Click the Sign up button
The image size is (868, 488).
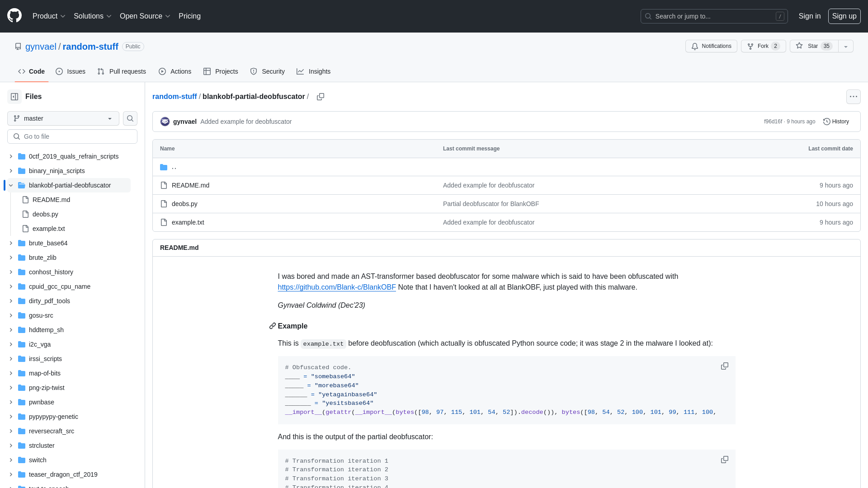tap(844, 16)
